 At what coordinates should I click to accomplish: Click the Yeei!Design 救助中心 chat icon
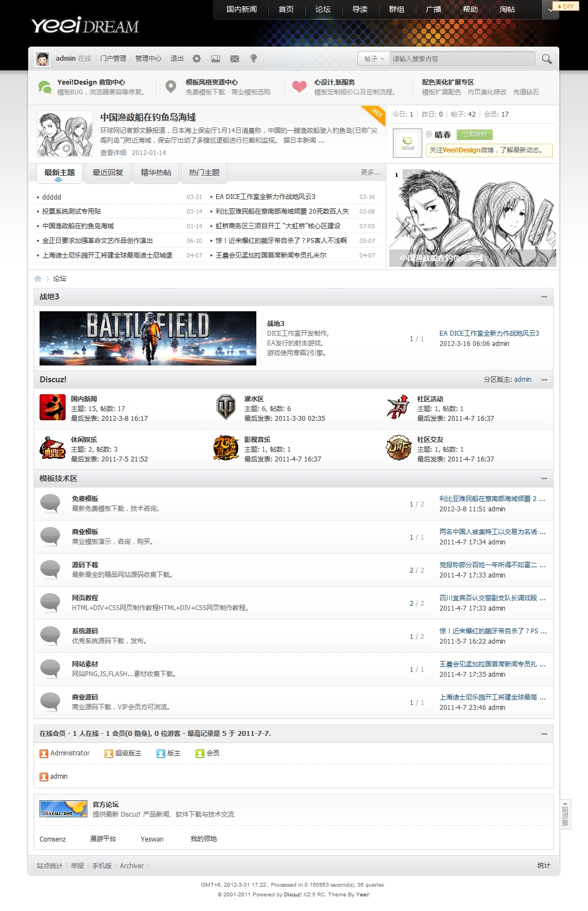tap(44, 87)
